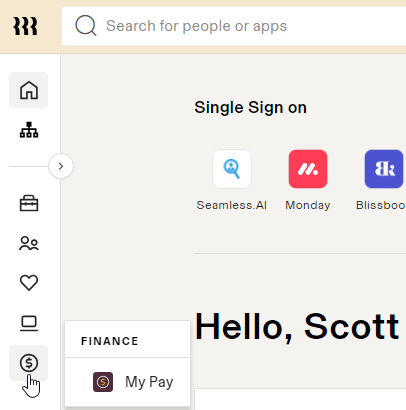The height and width of the screenshot is (410, 406).
Task: Launch the Seamless.AI app tile
Action: pos(232,169)
